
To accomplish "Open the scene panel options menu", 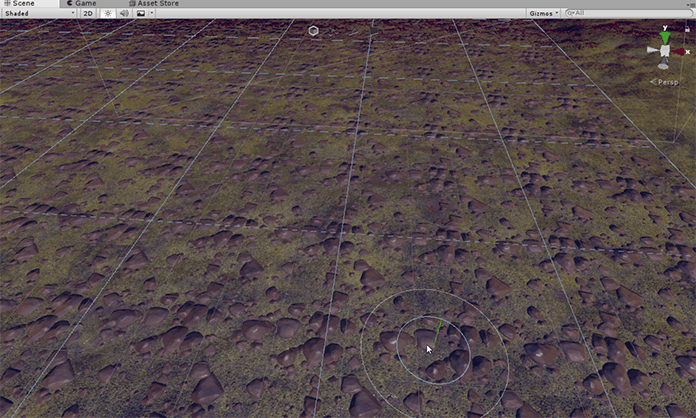I will pos(689,4).
